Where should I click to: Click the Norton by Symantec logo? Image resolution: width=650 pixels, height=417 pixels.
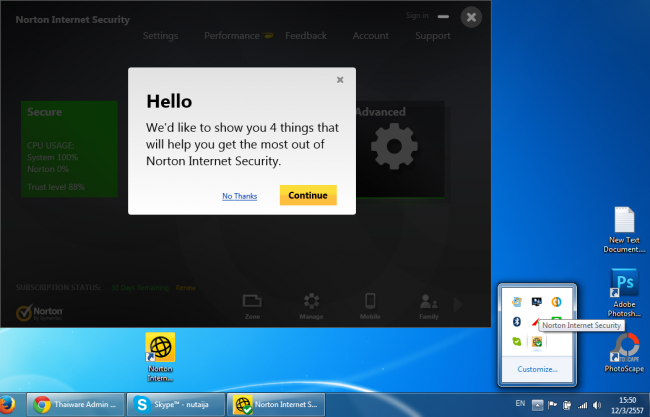[x=39, y=313]
